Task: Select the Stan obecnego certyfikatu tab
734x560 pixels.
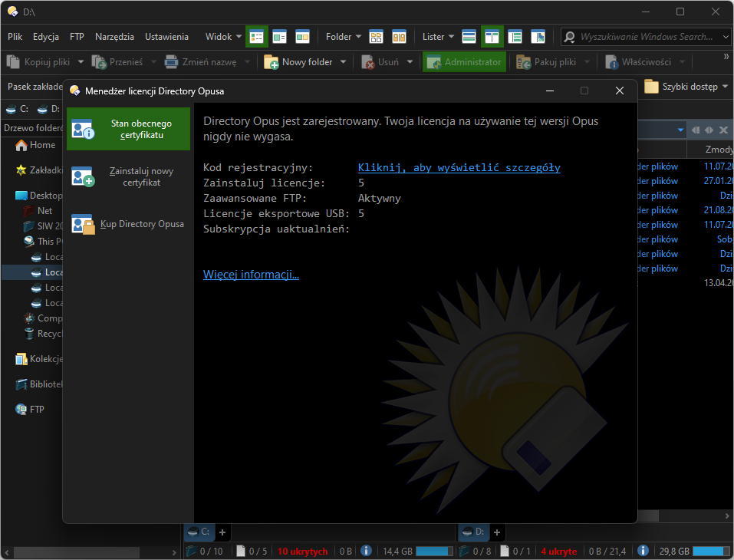Action: (x=129, y=129)
